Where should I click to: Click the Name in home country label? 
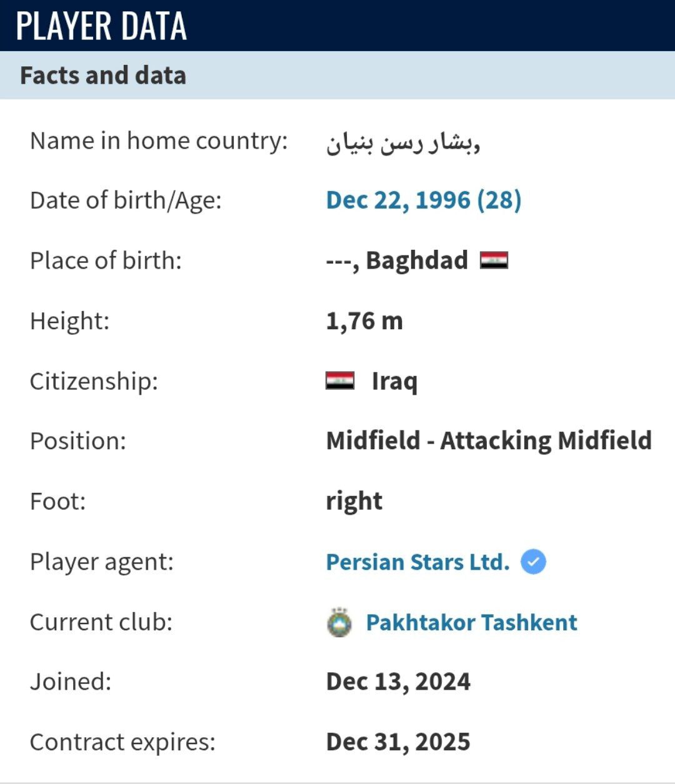pos(159,141)
